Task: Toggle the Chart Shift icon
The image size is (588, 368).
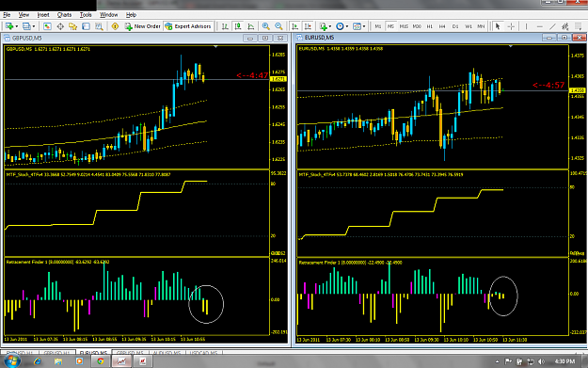Action: (308, 26)
